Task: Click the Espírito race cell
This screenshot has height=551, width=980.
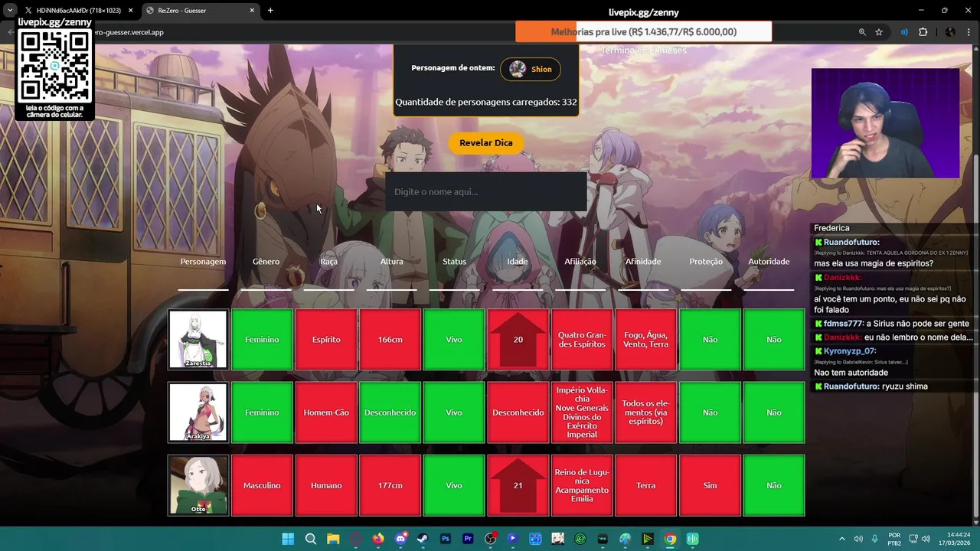Action: [x=326, y=339]
